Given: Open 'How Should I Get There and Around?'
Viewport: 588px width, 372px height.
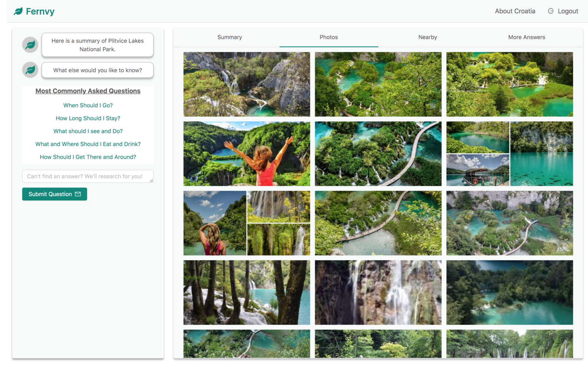Looking at the screenshot, I should pos(87,157).
